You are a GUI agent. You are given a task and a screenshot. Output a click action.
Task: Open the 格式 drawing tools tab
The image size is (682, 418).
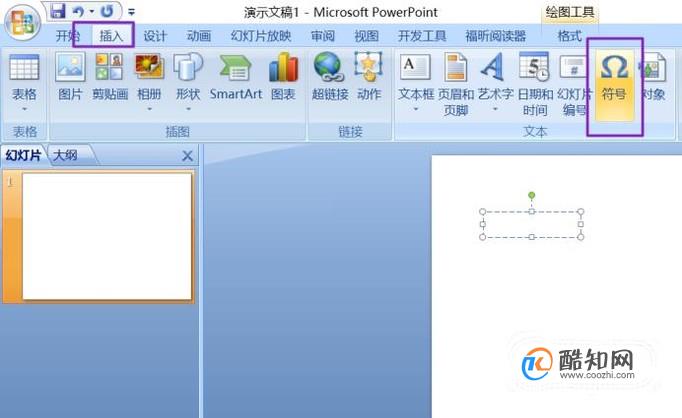click(x=569, y=36)
